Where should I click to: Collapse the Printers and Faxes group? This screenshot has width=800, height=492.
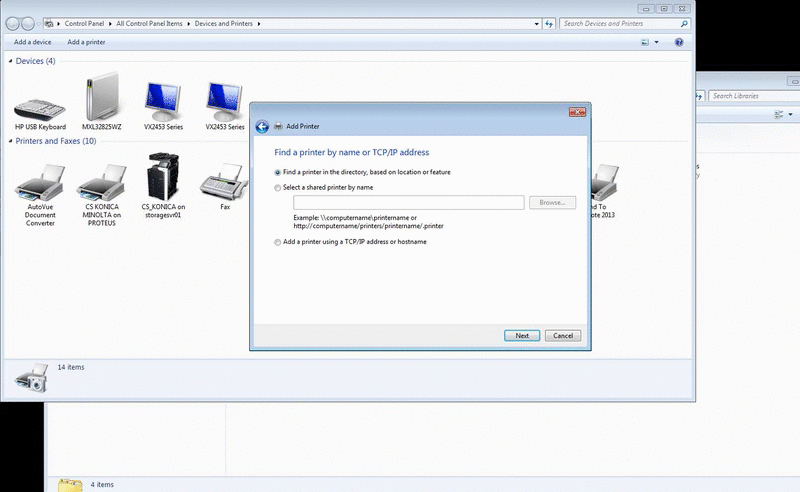click(x=11, y=141)
